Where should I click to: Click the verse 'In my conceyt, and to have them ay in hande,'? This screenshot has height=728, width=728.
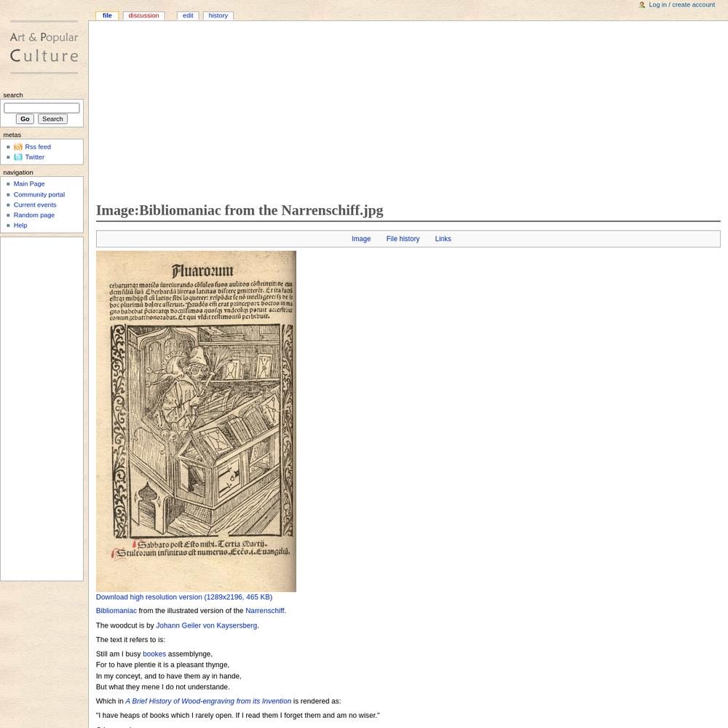(x=169, y=676)
